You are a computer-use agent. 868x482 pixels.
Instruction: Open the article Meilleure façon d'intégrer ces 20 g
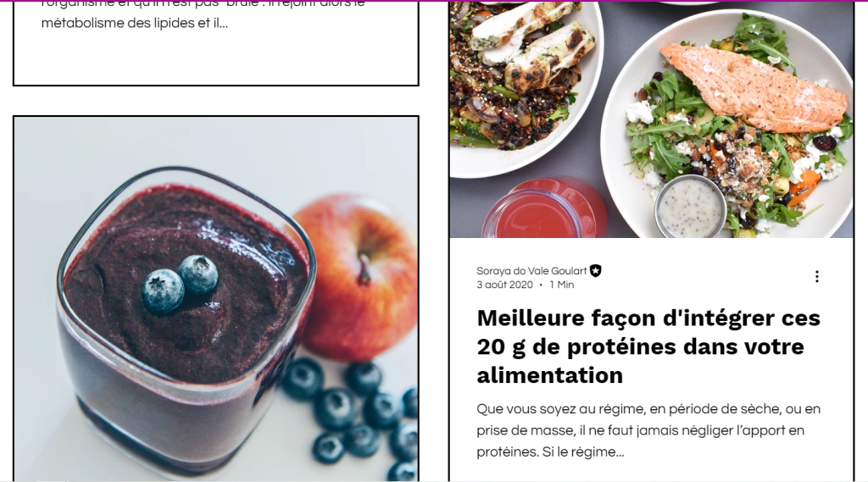pyautogui.click(x=648, y=346)
